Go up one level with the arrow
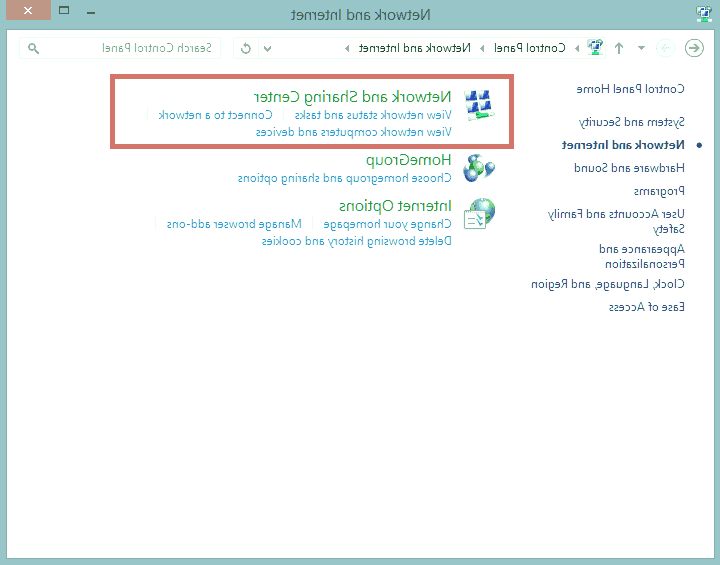The height and width of the screenshot is (565, 720). pos(619,48)
